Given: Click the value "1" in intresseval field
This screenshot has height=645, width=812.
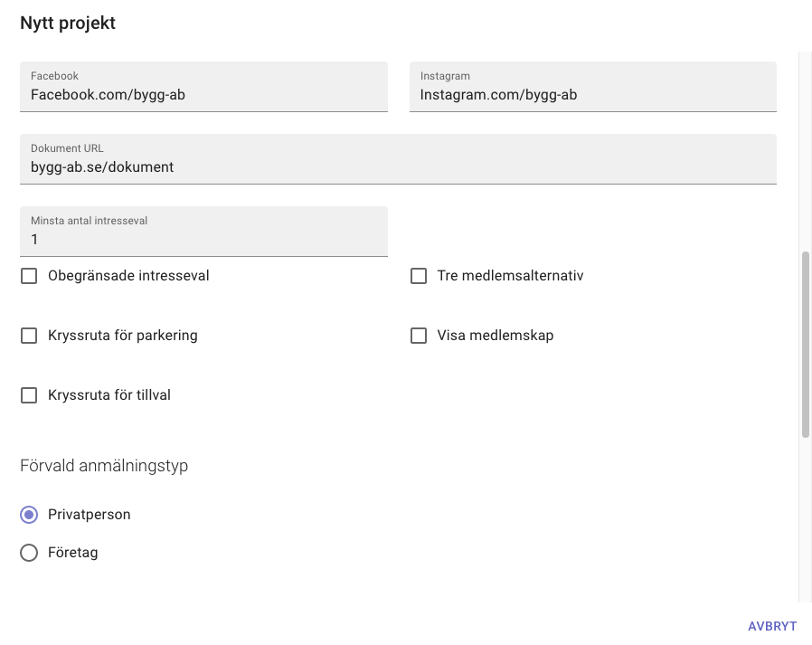Looking at the screenshot, I should click(34, 239).
